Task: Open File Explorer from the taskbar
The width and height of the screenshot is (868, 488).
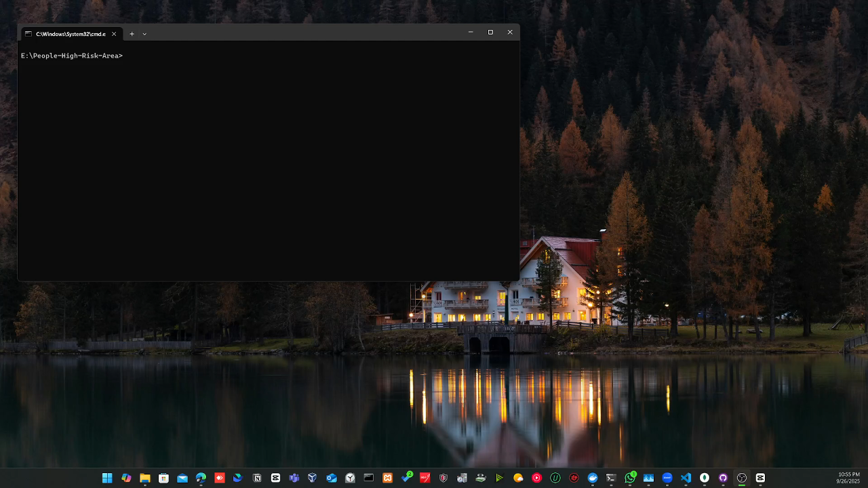Action: tap(144, 478)
